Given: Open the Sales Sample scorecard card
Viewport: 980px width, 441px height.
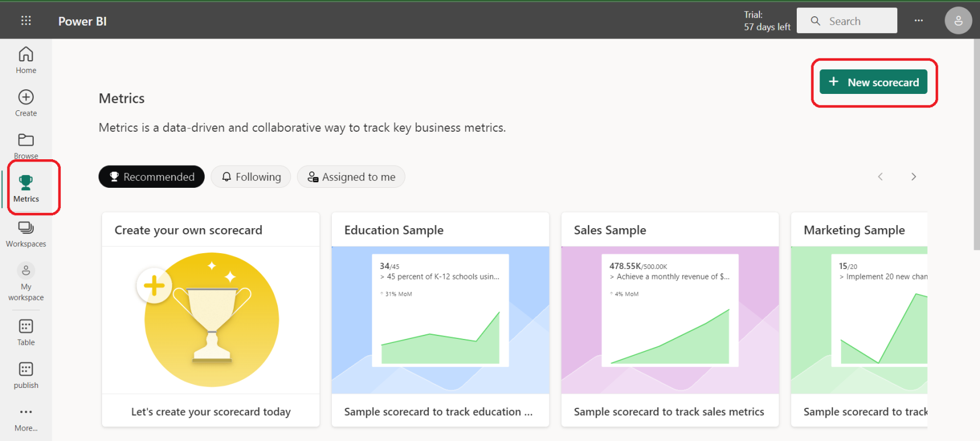Looking at the screenshot, I should point(670,318).
